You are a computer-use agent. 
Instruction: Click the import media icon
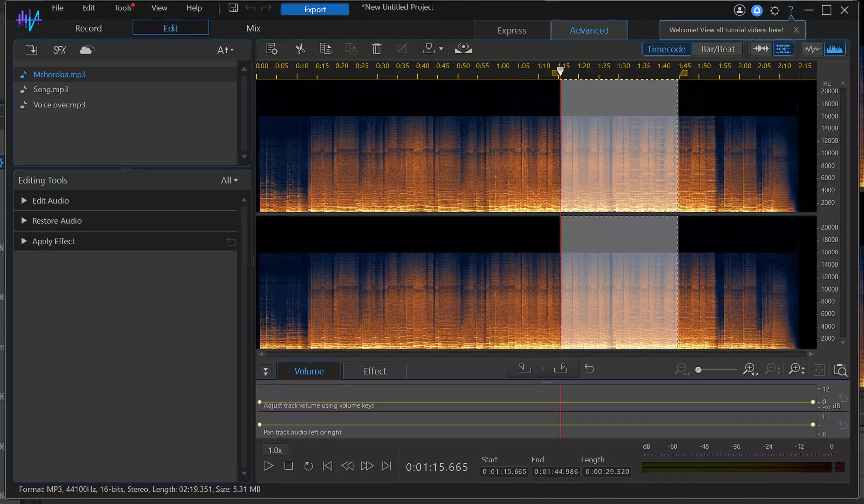click(x=31, y=50)
